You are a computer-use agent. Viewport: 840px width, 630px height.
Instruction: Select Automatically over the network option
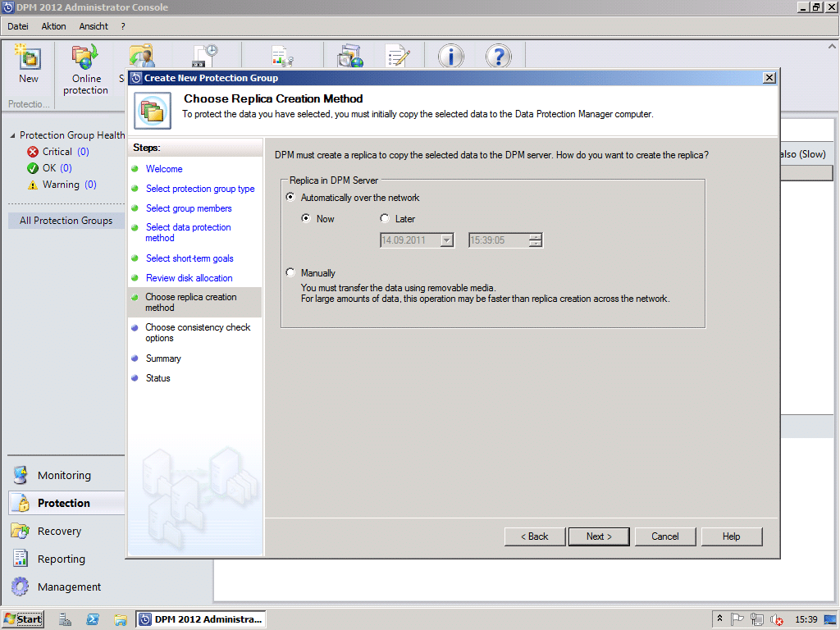(x=290, y=197)
